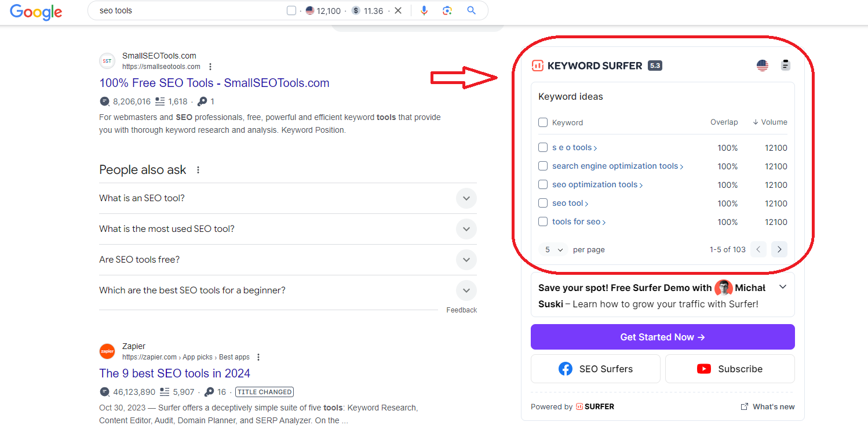Viewport: 868px width, 447px height.
Task: Click the Powered by SURFER logo link
Action: (x=595, y=406)
